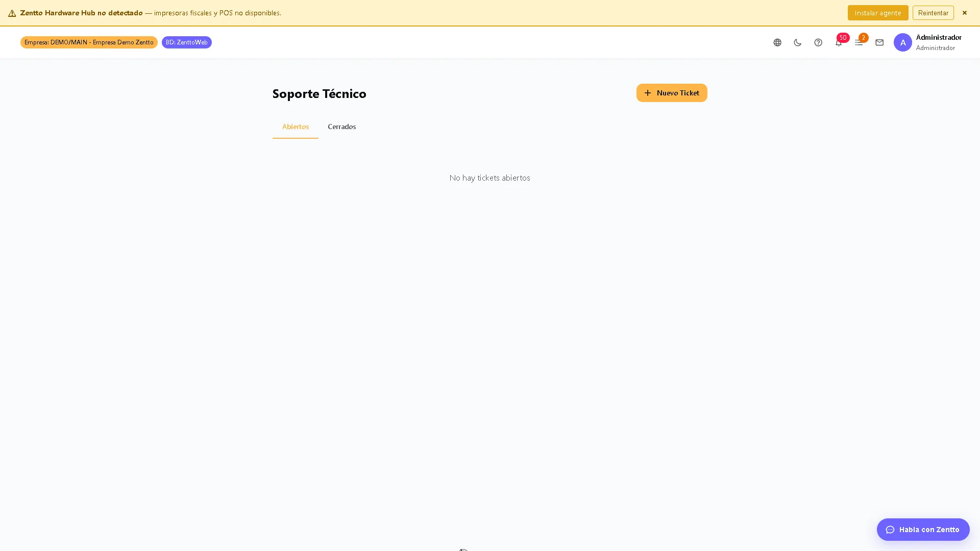Toggle dark mode with the moon icon
The height and width of the screenshot is (551, 980).
click(x=798, y=43)
